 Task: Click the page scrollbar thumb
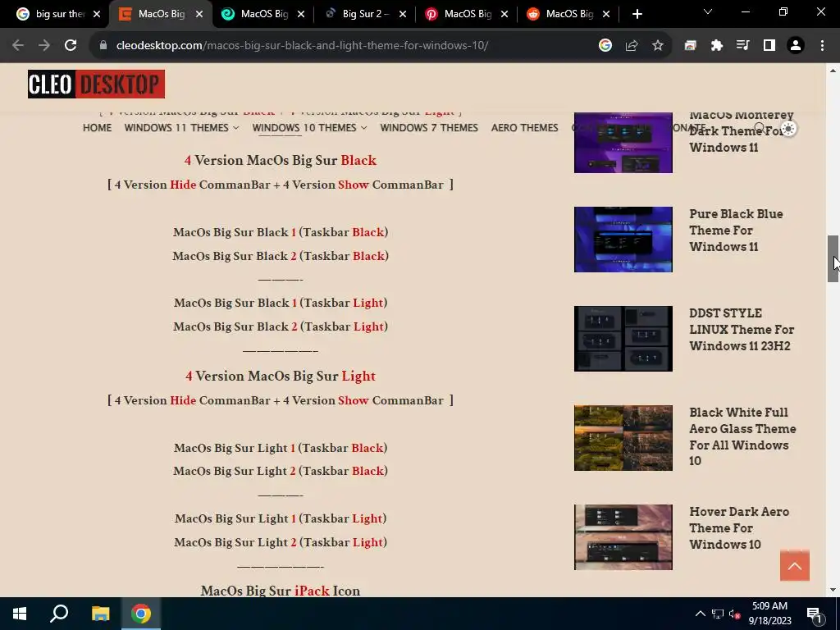click(x=833, y=258)
